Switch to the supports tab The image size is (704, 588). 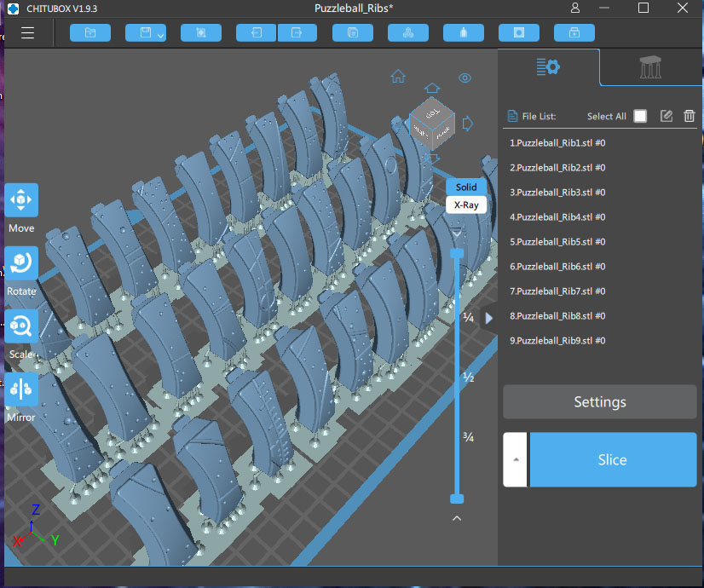[651, 68]
